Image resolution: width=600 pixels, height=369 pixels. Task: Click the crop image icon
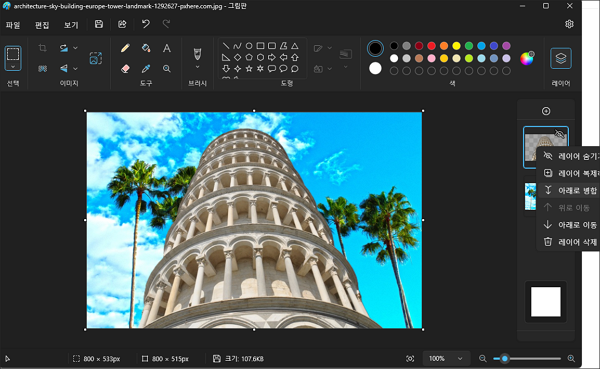coord(42,48)
